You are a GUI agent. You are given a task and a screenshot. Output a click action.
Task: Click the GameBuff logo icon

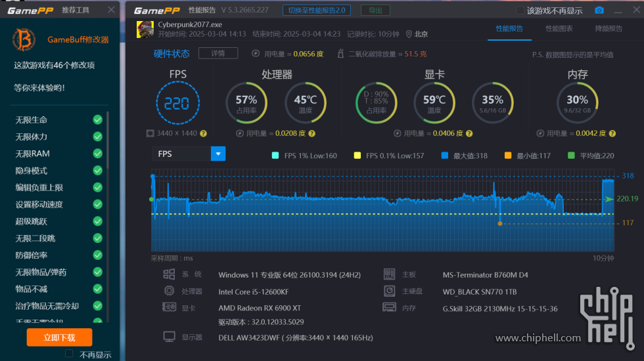(x=24, y=40)
